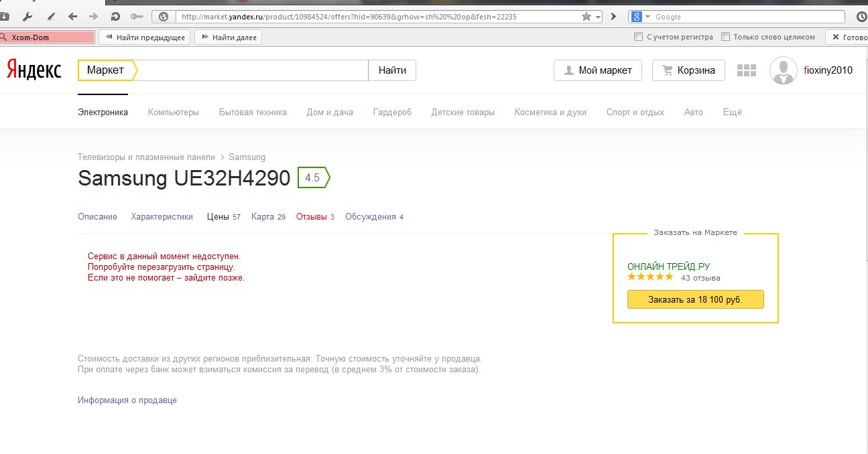Switch to the Описание tab
868x454 pixels.
(x=97, y=217)
